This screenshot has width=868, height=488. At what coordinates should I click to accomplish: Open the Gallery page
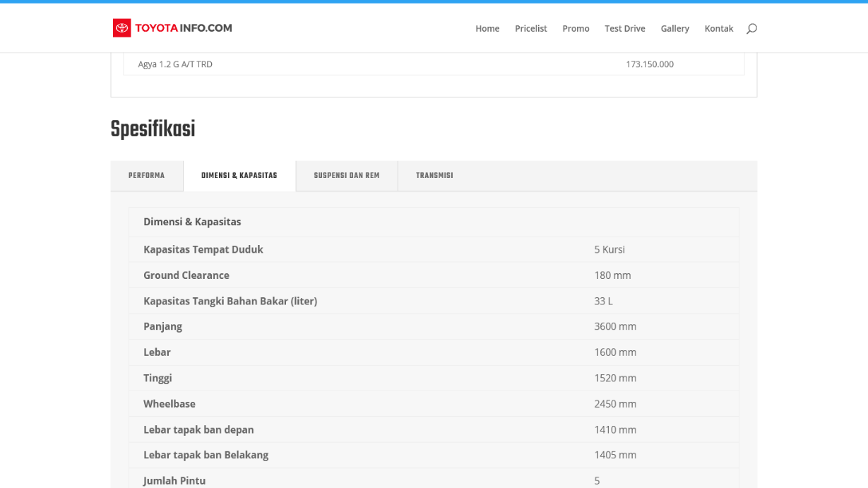click(674, 28)
